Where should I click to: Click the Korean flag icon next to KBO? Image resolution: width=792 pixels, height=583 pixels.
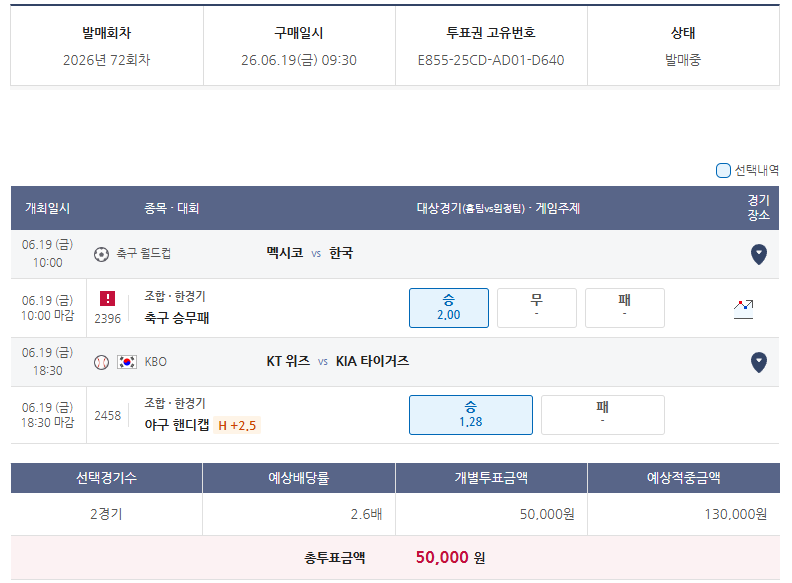coord(127,362)
